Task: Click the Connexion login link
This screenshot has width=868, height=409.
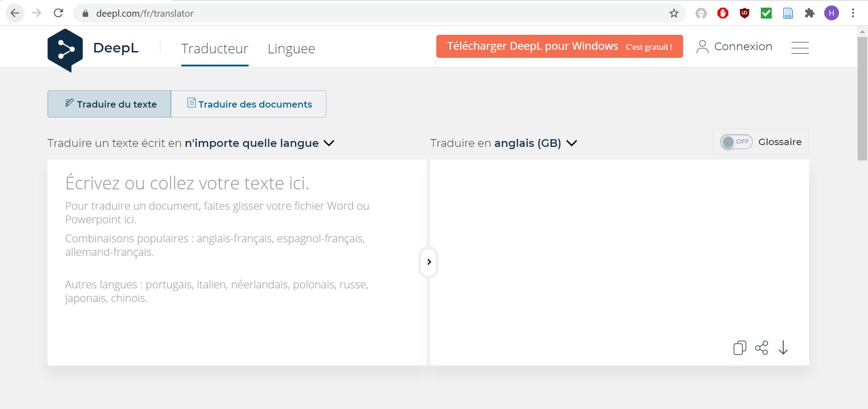Action: point(743,47)
